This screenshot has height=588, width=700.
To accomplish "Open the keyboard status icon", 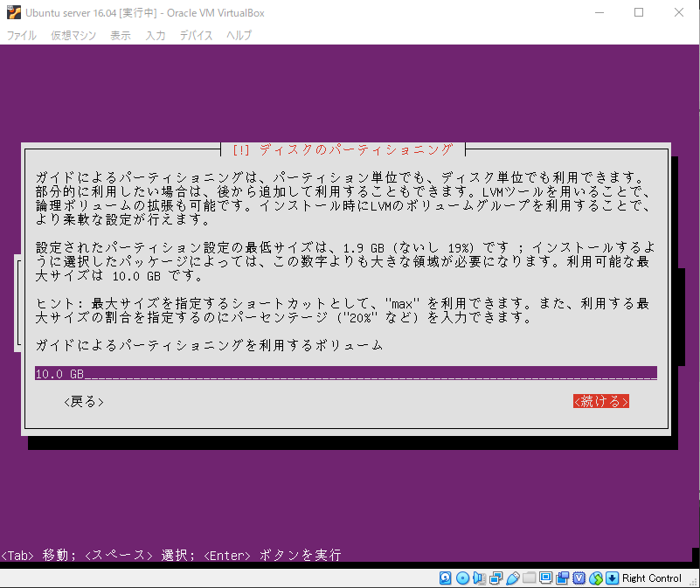I will click(612, 578).
